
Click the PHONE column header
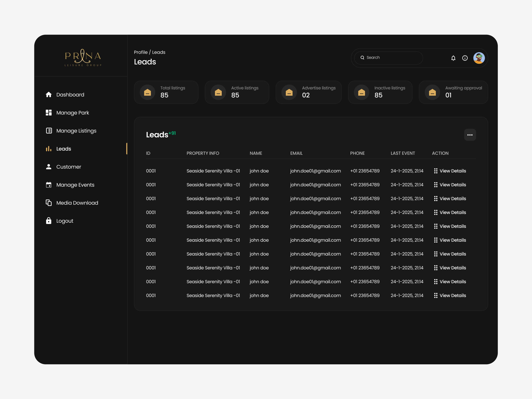[x=357, y=153]
